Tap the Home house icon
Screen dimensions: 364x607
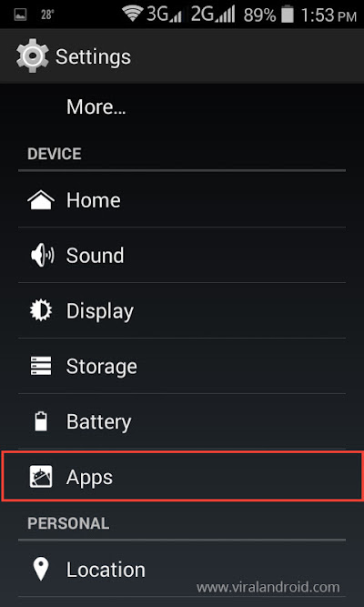point(41,200)
